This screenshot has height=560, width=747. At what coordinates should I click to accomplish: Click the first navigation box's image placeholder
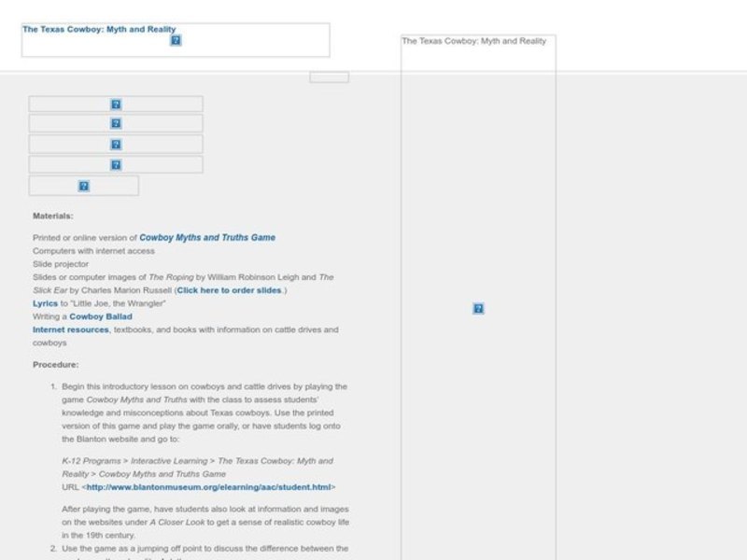(116, 105)
